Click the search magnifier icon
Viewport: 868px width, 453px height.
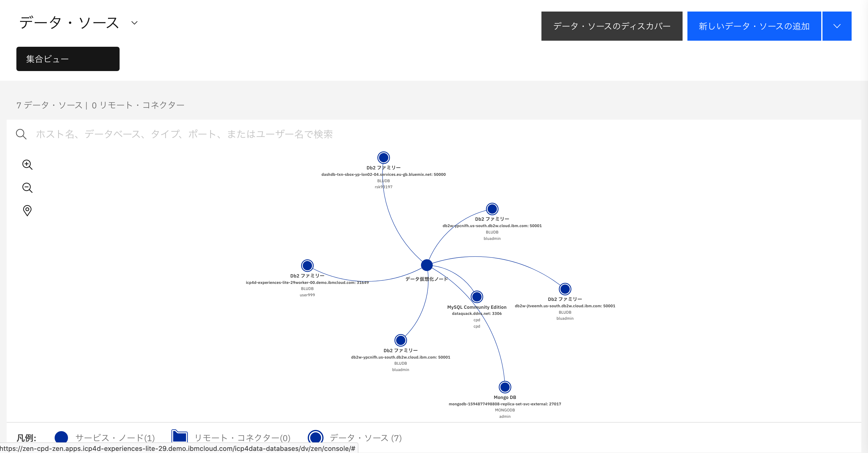(x=21, y=134)
